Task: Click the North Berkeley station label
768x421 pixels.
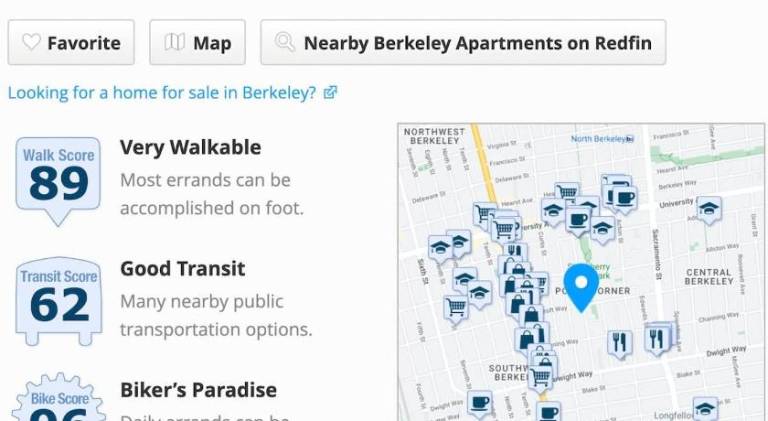Action: pyautogui.click(x=597, y=139)
